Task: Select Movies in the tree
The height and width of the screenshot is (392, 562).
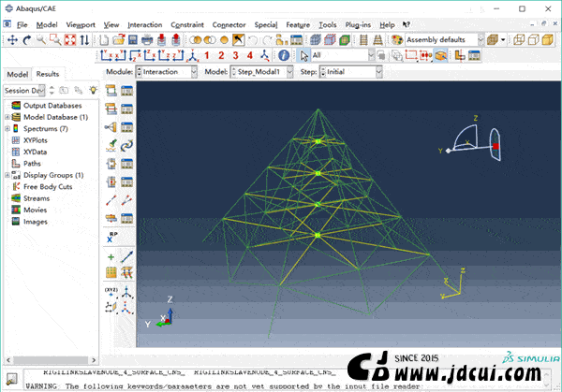Action: (36, 210)
